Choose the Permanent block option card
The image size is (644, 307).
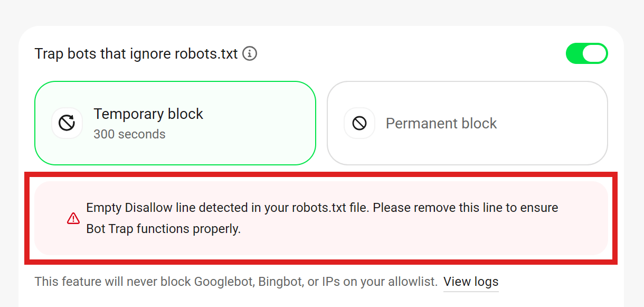coord(467,123)
